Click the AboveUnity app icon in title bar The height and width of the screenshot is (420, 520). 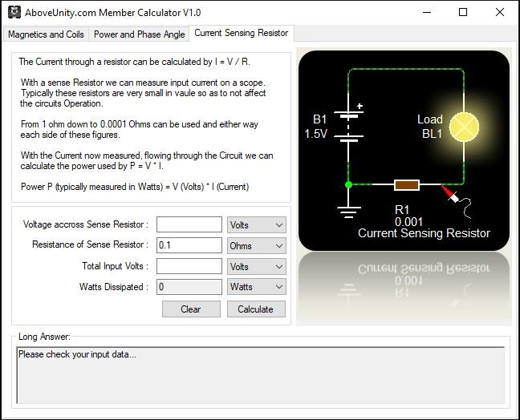(x=14, y=12)
